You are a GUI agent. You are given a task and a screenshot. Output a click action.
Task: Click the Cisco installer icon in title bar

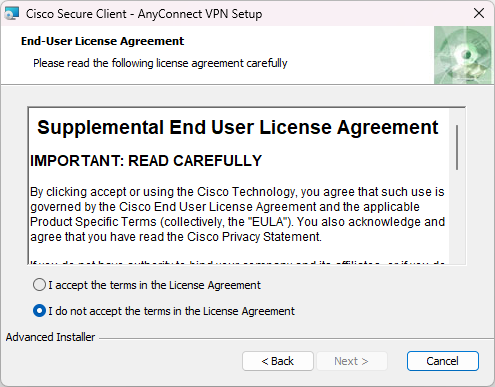pyautogui.click(x=11, y=13)
